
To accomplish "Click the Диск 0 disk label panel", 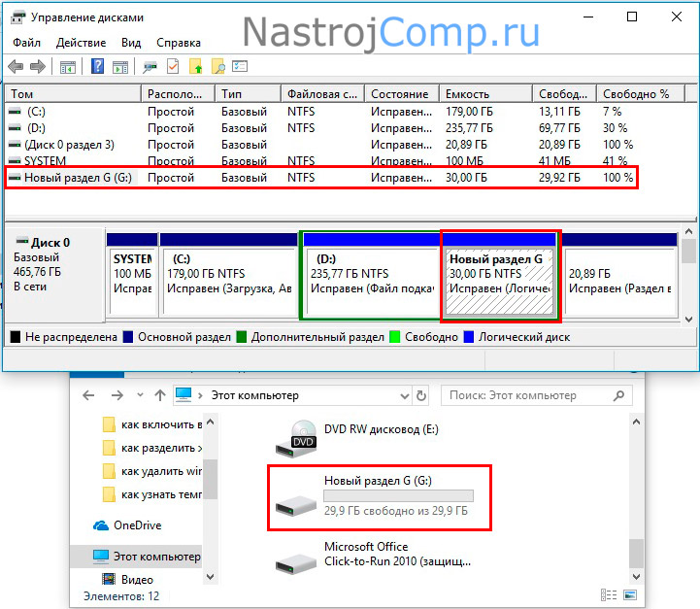I will point(54,275).
